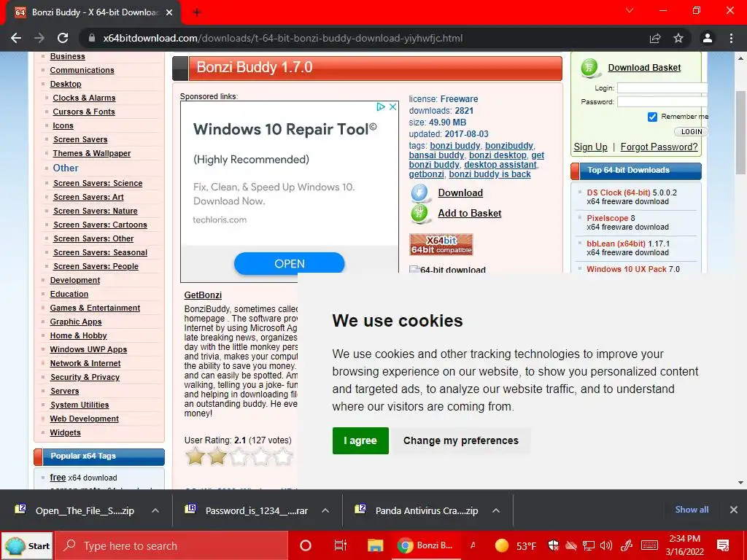Open Games & Entertainment category
747x560 pixels.
coord(95,308)
